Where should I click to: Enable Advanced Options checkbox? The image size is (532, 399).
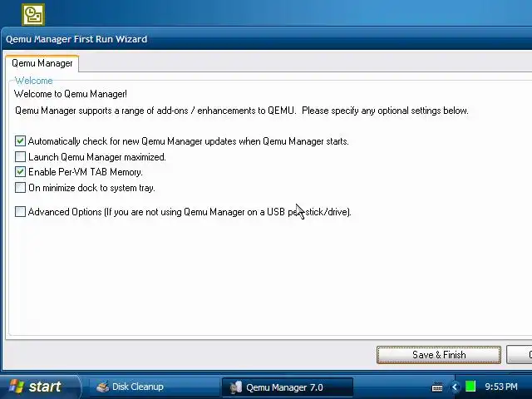tap(20, 212)
